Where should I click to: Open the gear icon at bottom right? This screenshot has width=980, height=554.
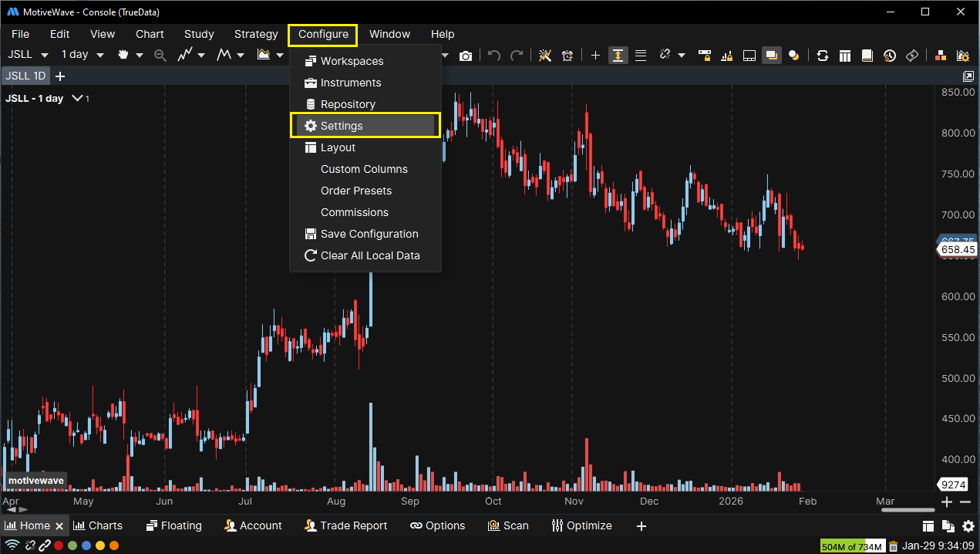coord(968,526)
